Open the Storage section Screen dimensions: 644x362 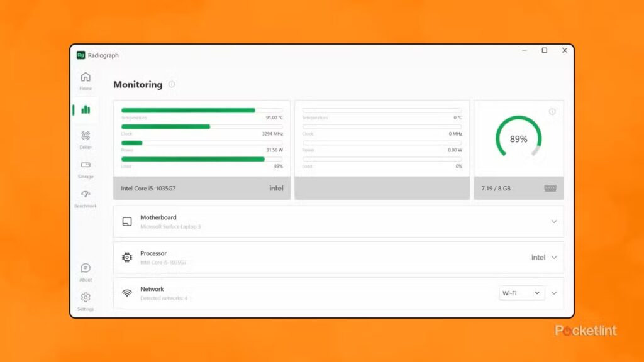pyautogui.click(x=86, y=168)
